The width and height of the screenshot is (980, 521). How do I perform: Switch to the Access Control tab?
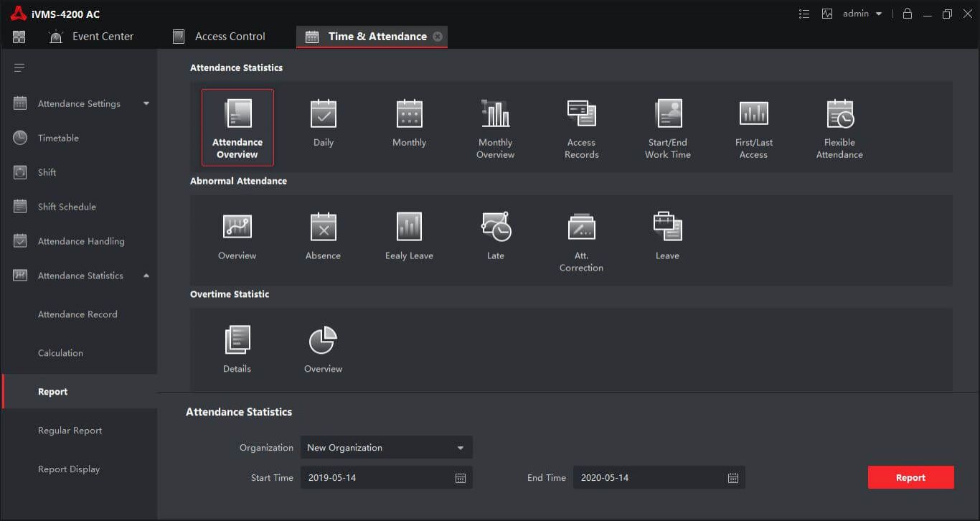pos(219,37)
